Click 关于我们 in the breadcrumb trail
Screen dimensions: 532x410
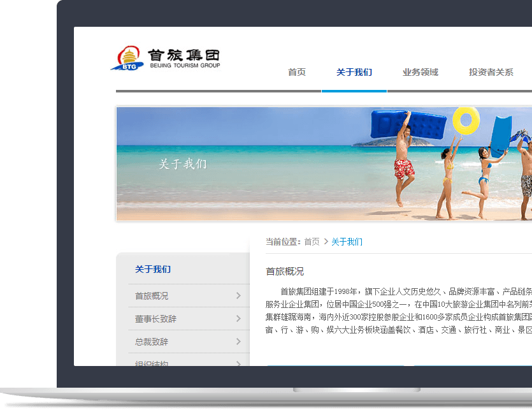pos(347,242)
